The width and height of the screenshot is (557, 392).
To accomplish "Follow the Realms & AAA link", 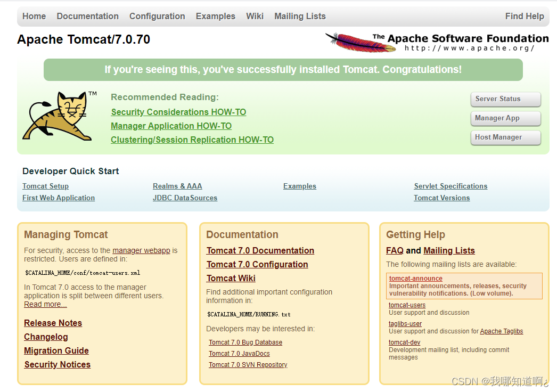I will [177, 186].
